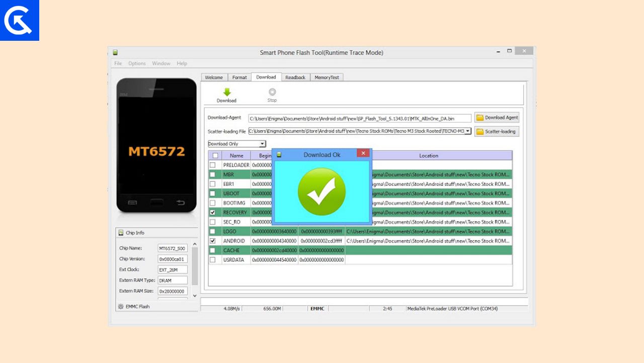Check the USRDATA partition checkbox
The image size is (644, 363).
click(x=212, y=260)
